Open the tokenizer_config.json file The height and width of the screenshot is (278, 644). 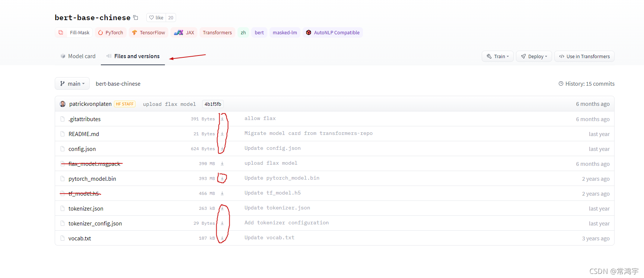coord(95,223)
